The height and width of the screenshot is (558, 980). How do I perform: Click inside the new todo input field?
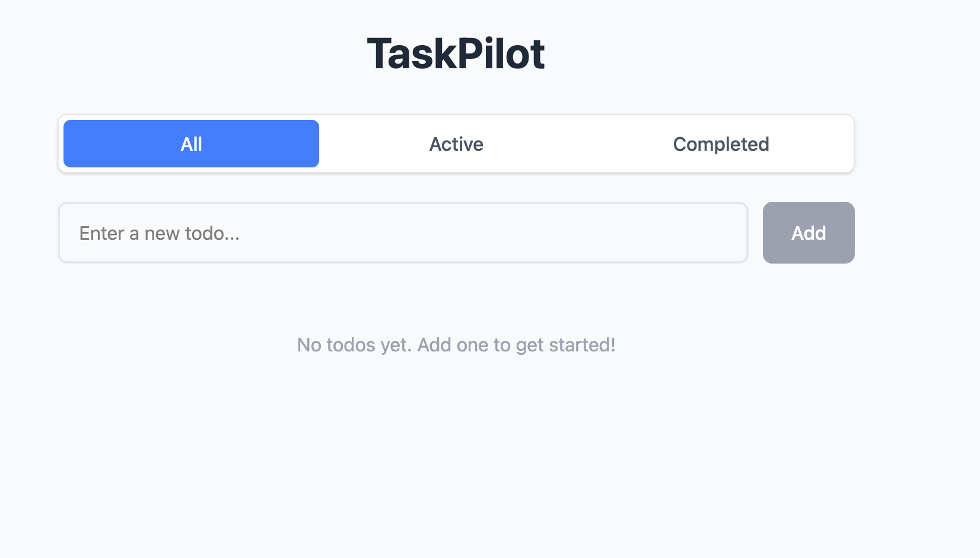402,233
